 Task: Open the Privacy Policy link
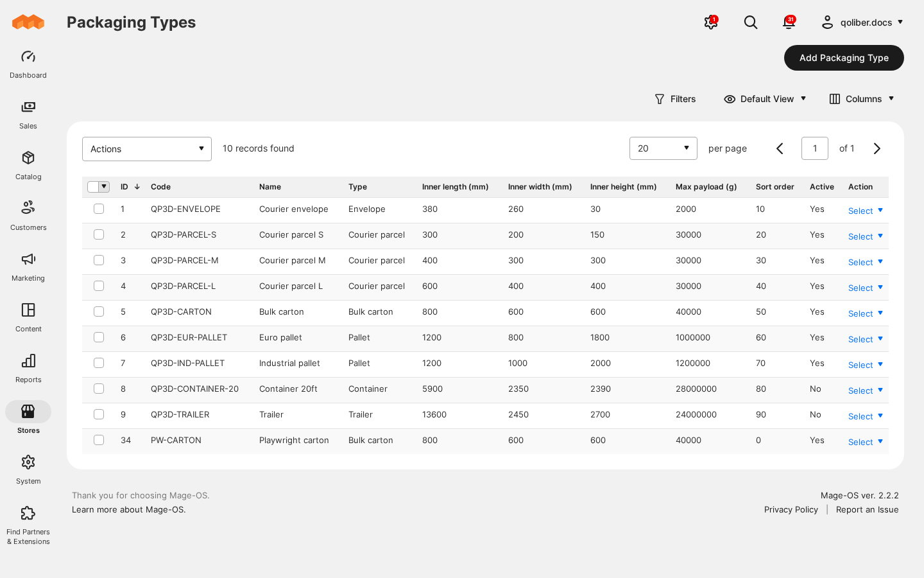click(791, 510)
